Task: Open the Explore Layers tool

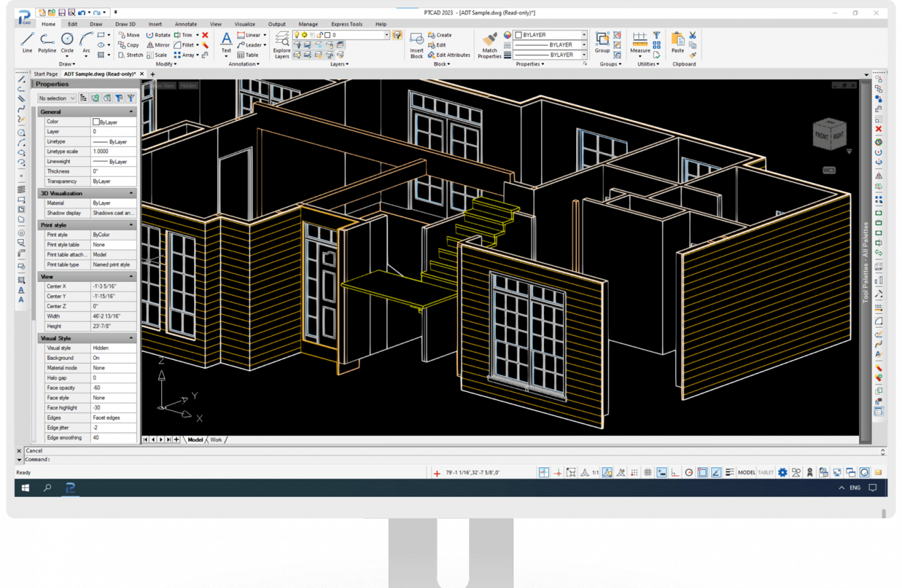Action: click(x=282, y=41)
